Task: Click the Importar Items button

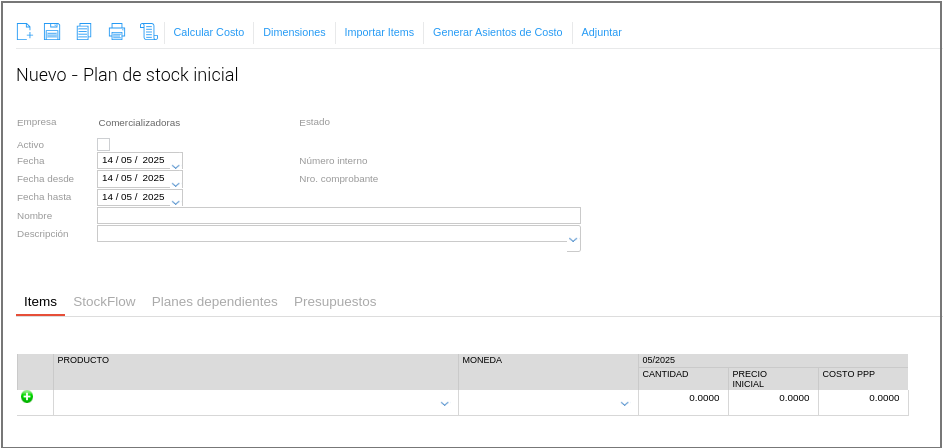Action: (379, 32)
